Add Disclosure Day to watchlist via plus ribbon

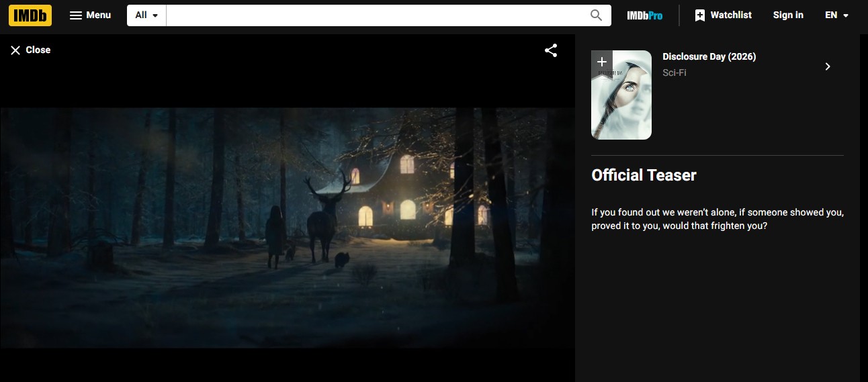tap(601, 62)
